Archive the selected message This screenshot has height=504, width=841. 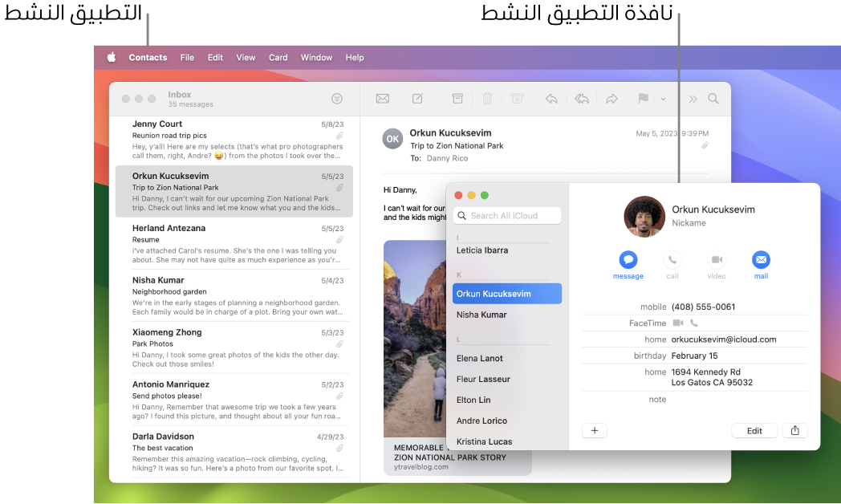point(457,98)
